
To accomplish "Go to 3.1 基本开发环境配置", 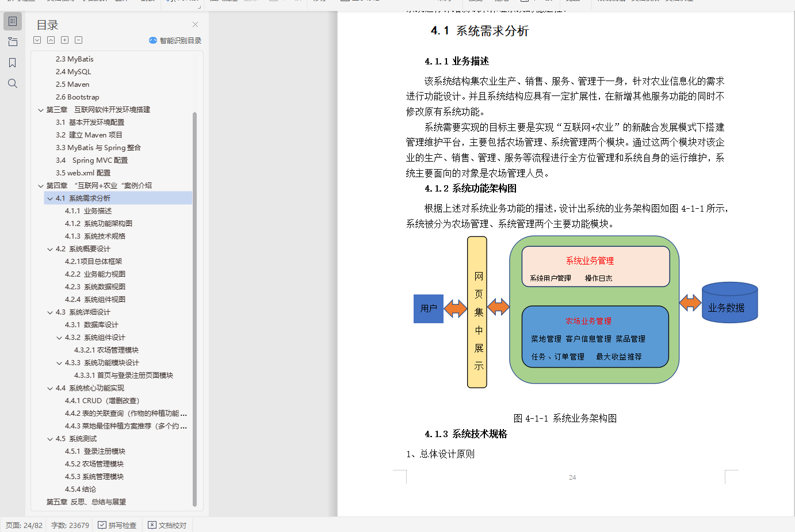I will click(90, 123).
